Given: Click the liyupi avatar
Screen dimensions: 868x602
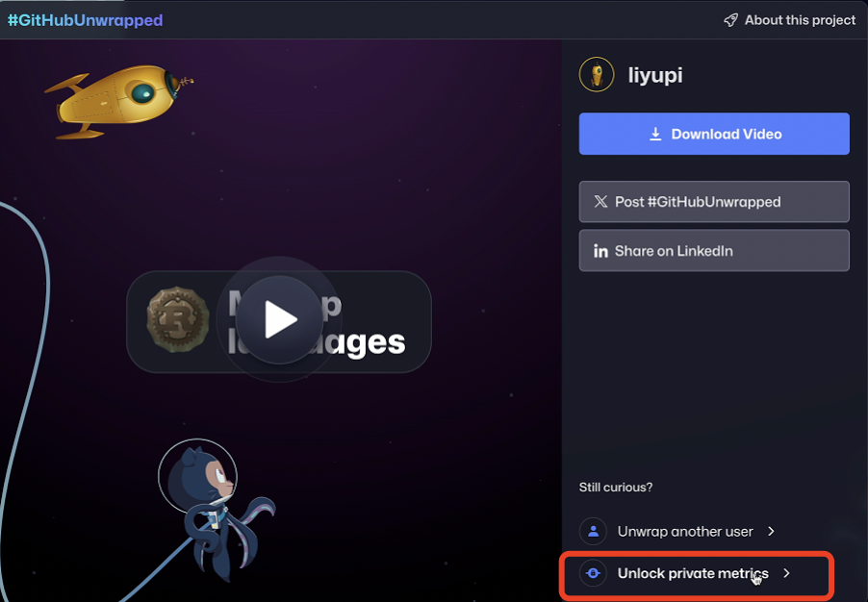Looking at the screenshot, I should point(597,74).
